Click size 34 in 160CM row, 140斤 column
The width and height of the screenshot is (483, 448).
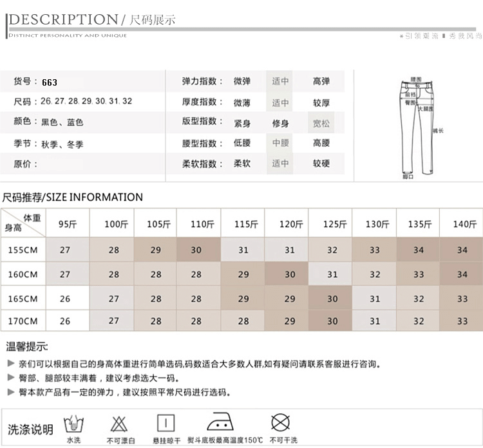462,274
